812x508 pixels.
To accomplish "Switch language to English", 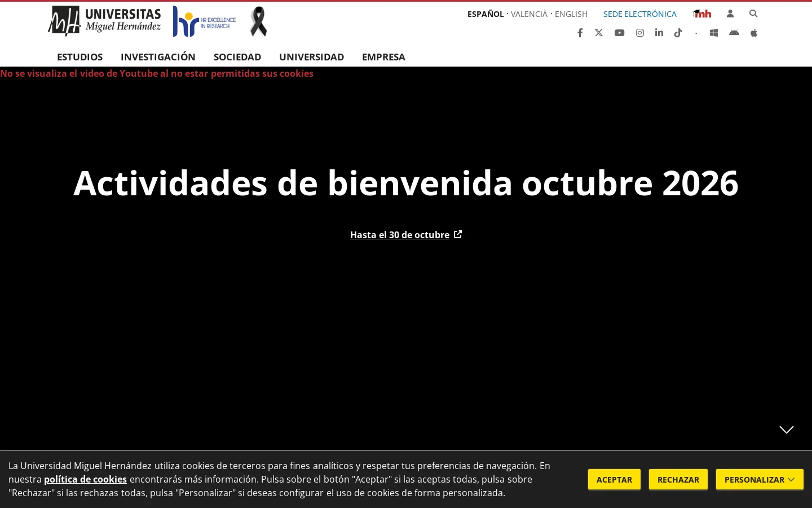I will (571, 14).
